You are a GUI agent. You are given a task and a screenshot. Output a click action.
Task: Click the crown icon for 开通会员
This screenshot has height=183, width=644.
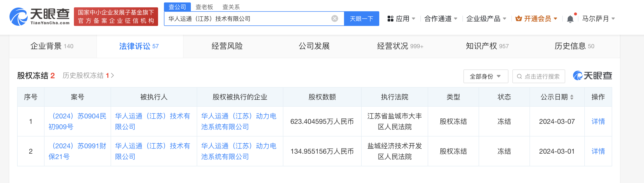pyautogui.click(x=518, y=19)
